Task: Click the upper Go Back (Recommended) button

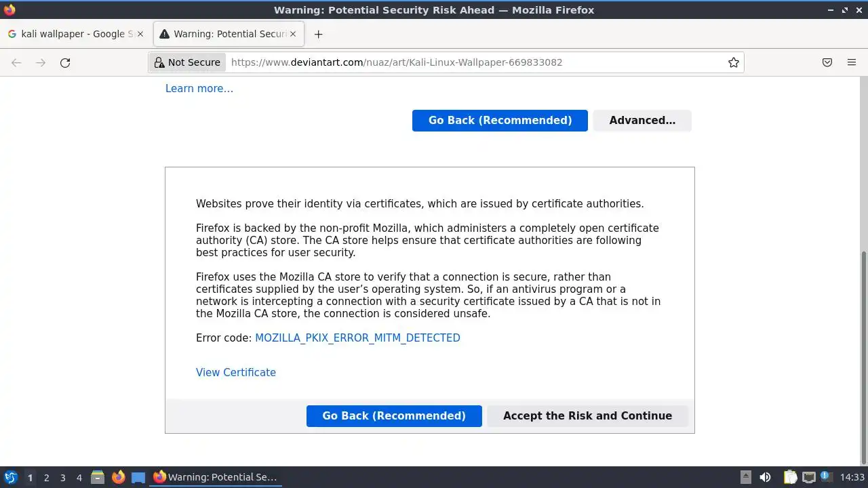Action: pyautogui.click(x=500, y=120)
